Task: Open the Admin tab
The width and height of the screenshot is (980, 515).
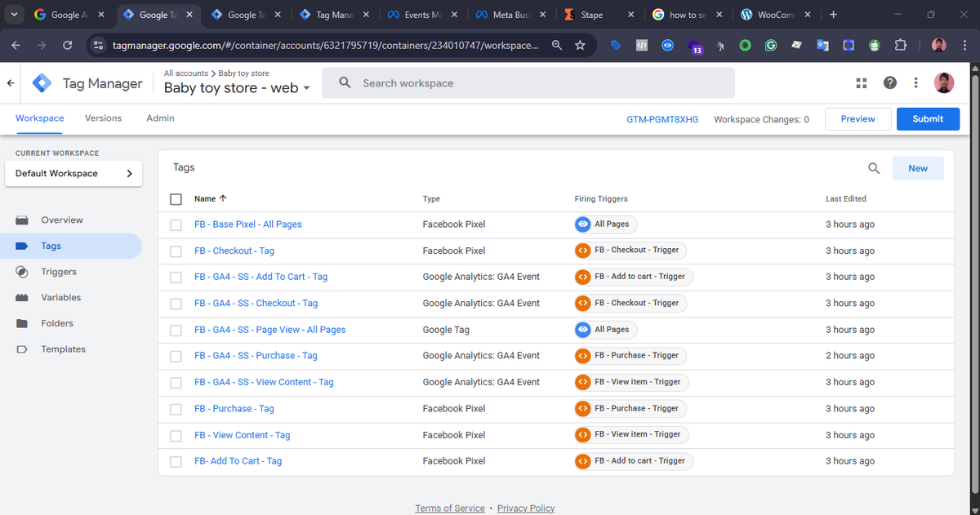Action: coord(159,118)
